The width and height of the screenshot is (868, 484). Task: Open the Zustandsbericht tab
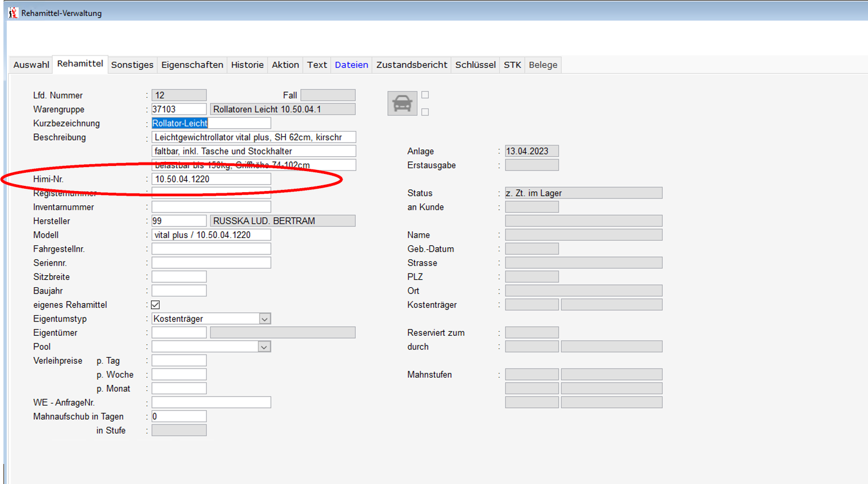[411, 65]
